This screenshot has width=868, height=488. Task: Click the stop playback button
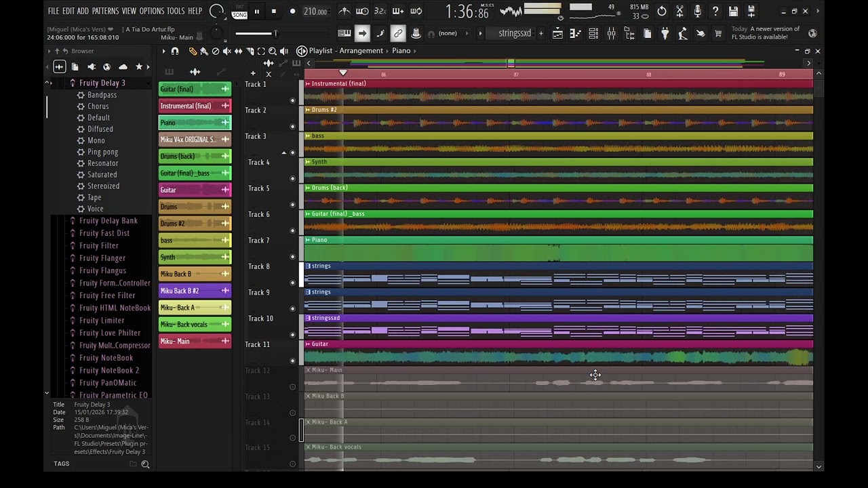(273, 11)
